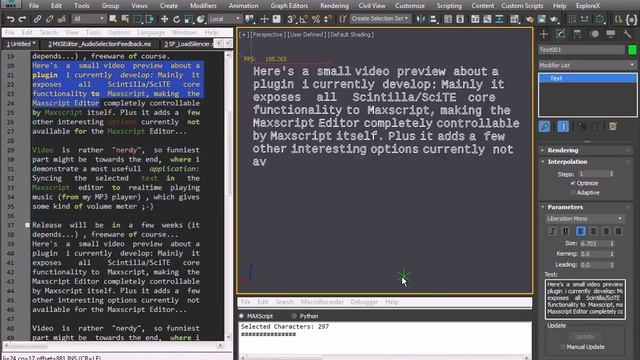The height and width of the screenshot is (360, 640).
Task: Click the Default Shading viewport label
Action: 351,35
